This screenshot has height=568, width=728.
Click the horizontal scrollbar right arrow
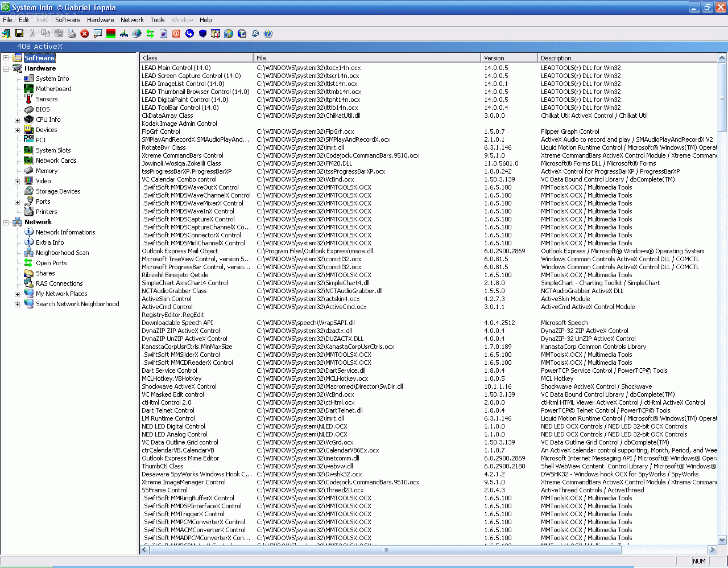[x=712, y=550]
